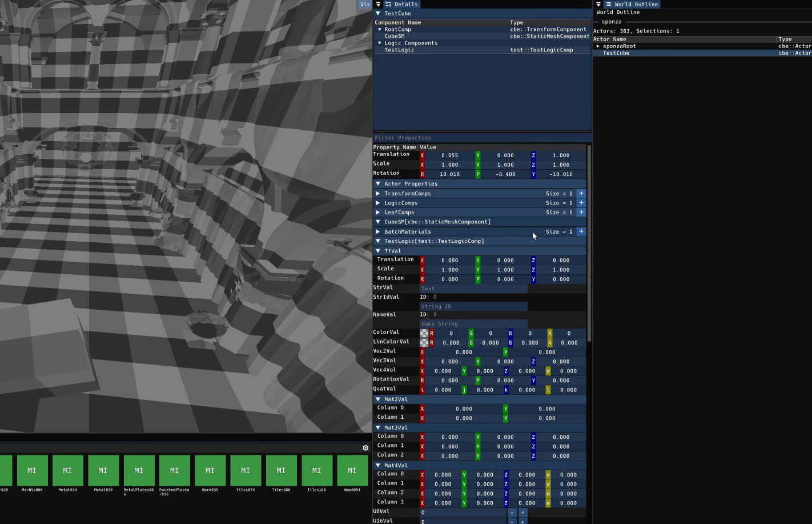The width and height of the screenshot is (812, 524).
Task: Select the Metal034 material instance
Action: (67, 470)
